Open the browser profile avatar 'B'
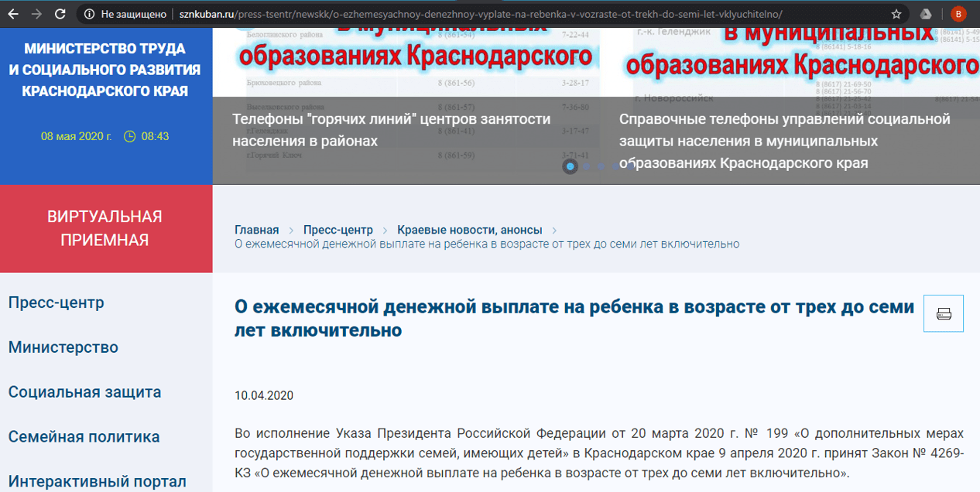Image resolution: width=980 pixels, height=492 pixels. tap(958, 14)
